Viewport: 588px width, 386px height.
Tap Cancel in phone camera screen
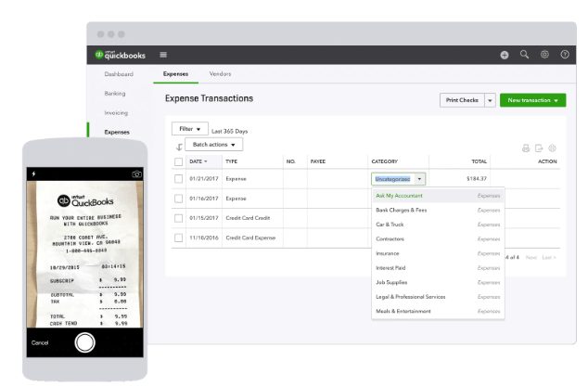pyautogui.click(x=40, y=342)
